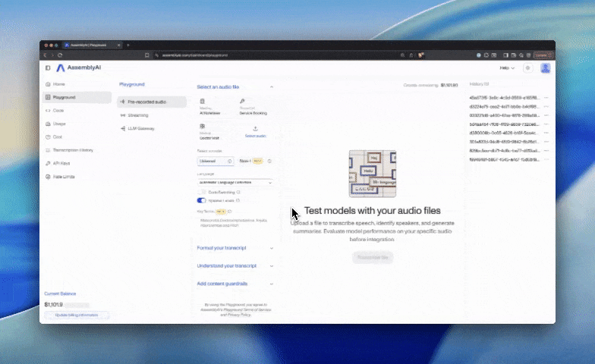The width and height of the screenshot is (595, 364).
Task: Click the audio illustration thumbnail
Action: click(x=373, y=174)
